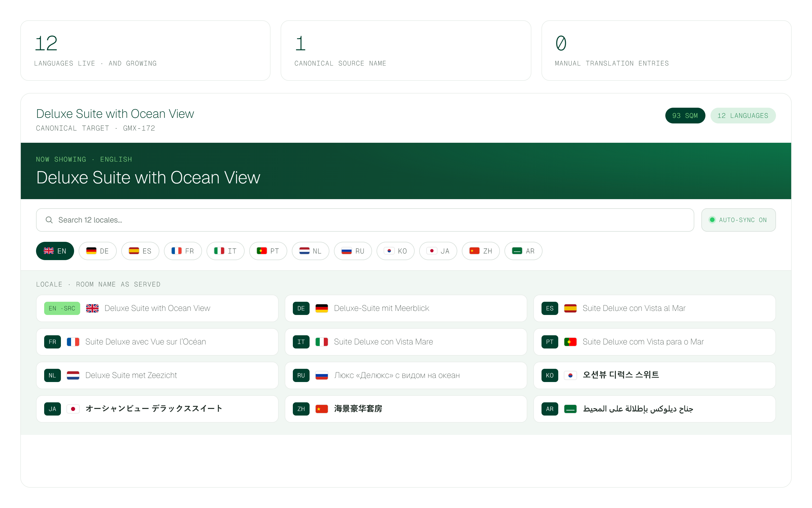Select 'Suite Deluxe avec Vue sur l'Océan' text
This screenshot has width=812, height=508.
pos(146,342)
